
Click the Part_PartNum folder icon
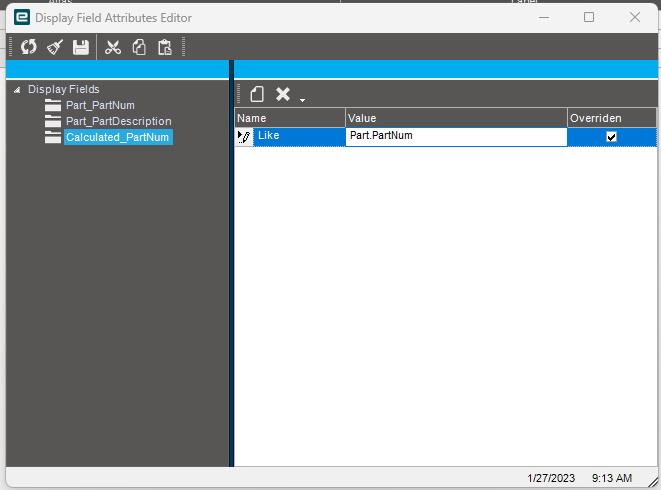[x=53, y=105]
